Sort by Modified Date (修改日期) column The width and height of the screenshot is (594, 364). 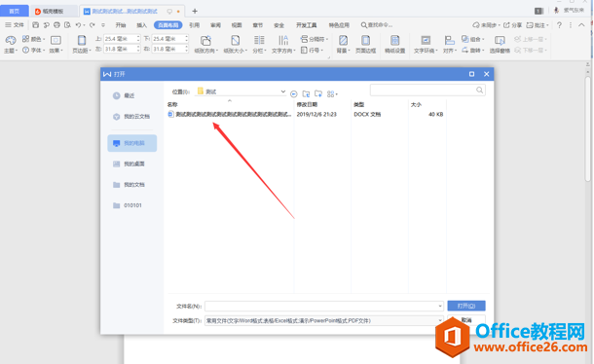[x=307, y=104]
